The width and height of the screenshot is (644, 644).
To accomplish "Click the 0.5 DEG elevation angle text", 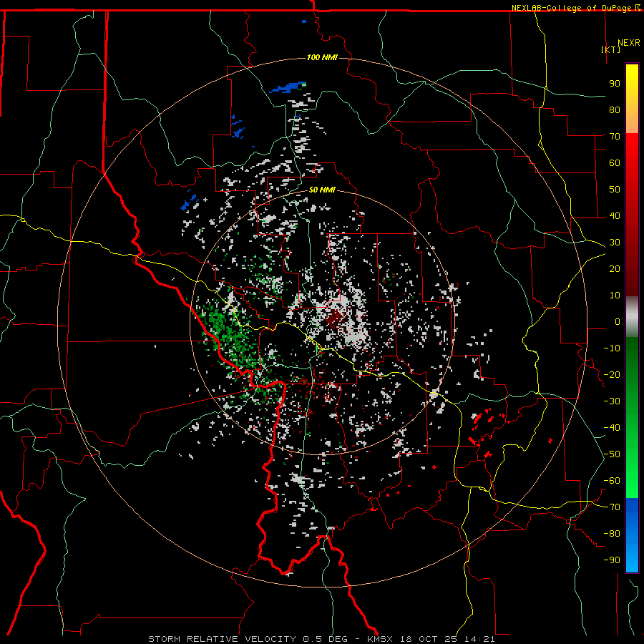I will point(325,639).
